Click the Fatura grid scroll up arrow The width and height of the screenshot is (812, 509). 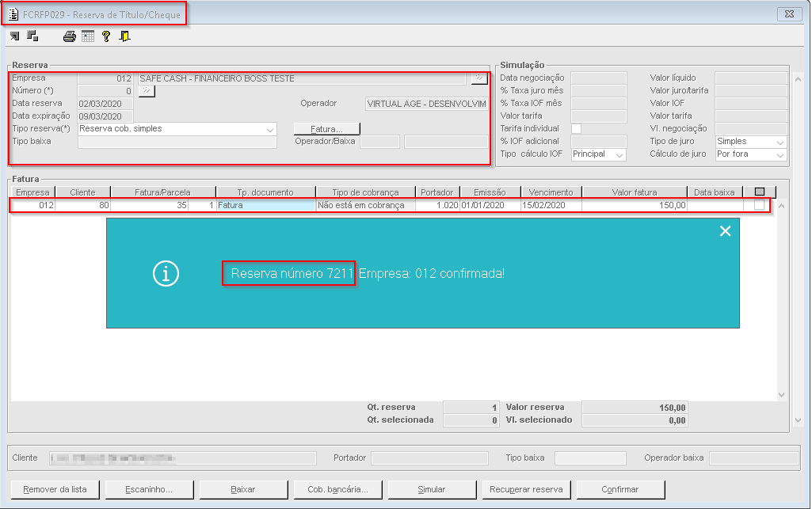pos(781,206)
